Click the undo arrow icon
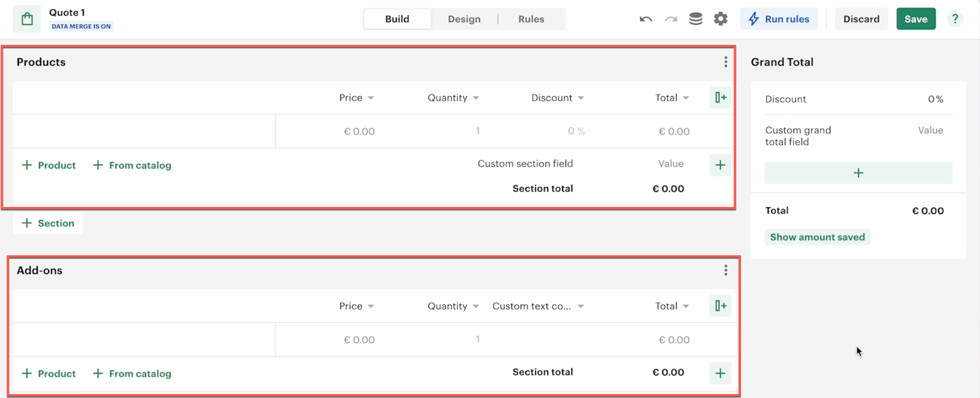Viewport: 980px width, 398px height. 646,19
